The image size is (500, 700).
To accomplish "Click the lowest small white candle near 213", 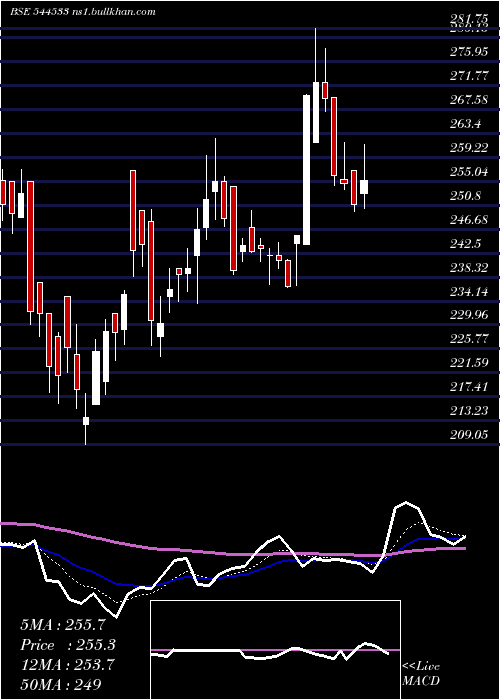I will click(86, 421).
